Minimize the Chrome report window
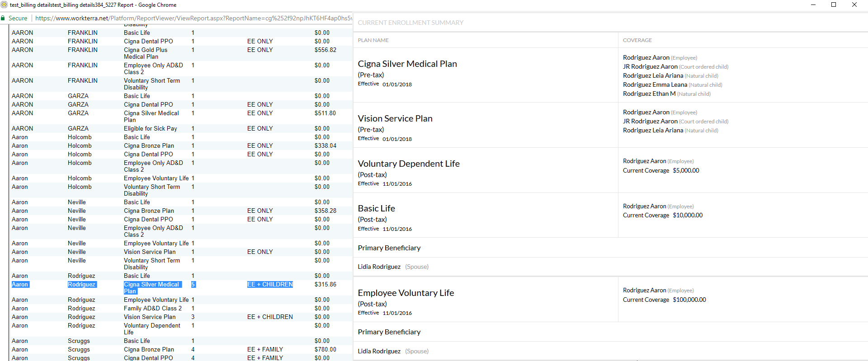 [813, 5]
